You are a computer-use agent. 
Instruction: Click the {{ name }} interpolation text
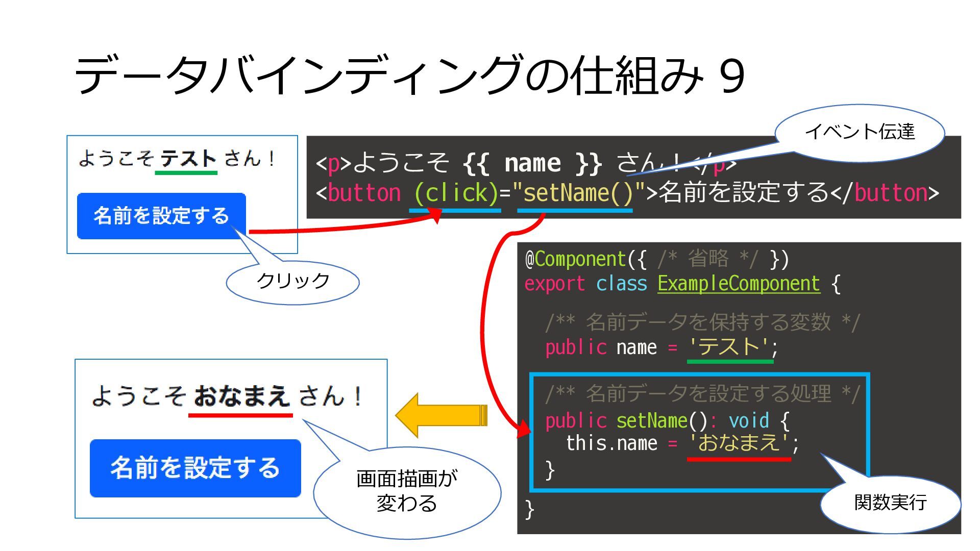[532, 163]
